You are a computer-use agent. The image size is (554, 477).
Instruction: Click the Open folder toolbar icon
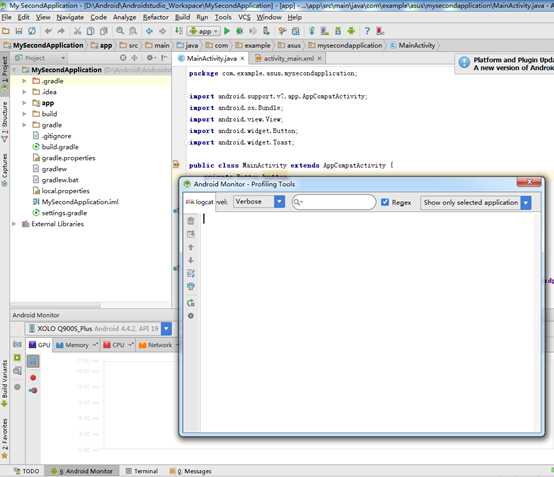6,31
